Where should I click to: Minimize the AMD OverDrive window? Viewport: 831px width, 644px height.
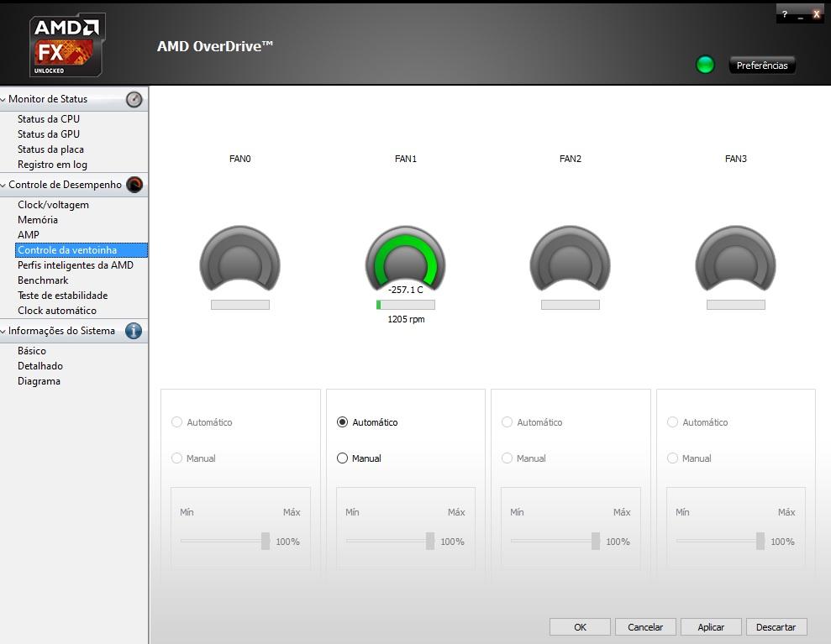801,16
